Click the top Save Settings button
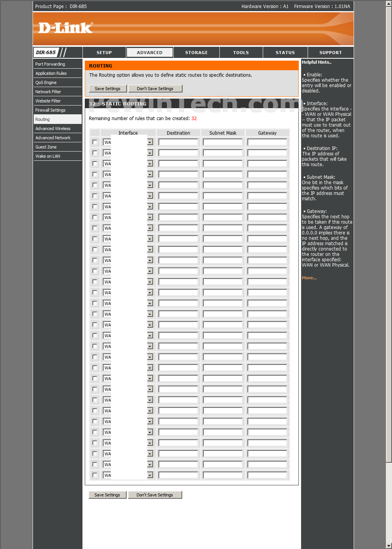The width and height of the screenshot is (392, 549). click(x=107, y=89)
